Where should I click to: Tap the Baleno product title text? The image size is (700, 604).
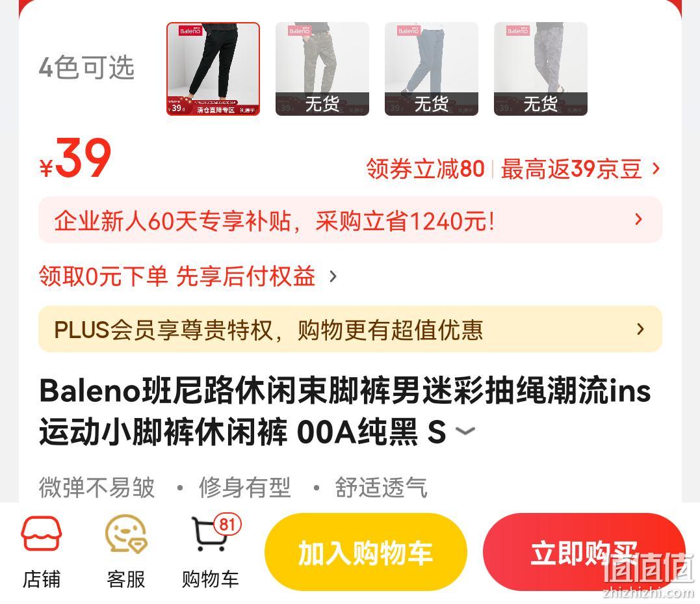344,411
